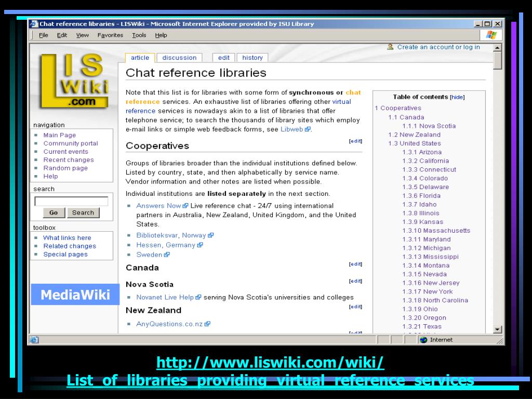532x399 pixels.
Task: Open Current events link
Action: click(x=66, y=152)
